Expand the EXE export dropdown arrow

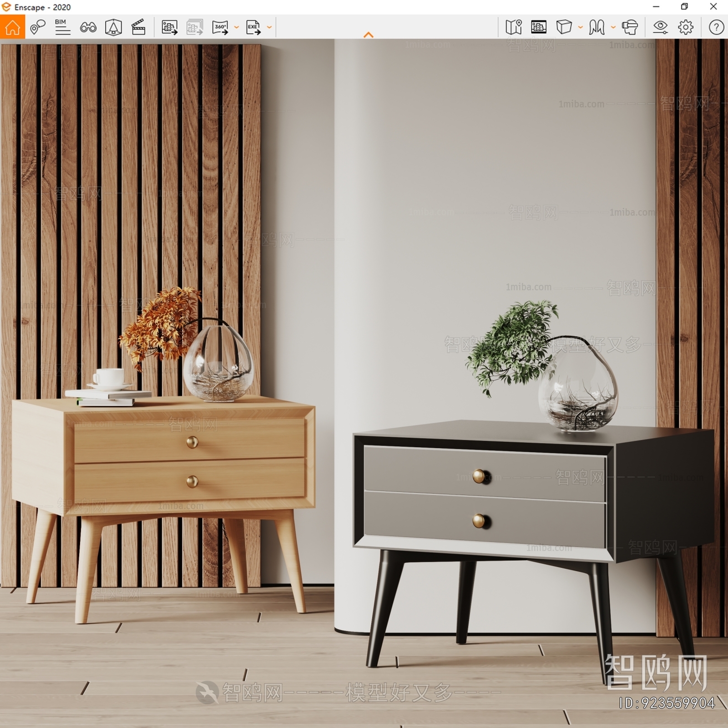pos(269,27)
